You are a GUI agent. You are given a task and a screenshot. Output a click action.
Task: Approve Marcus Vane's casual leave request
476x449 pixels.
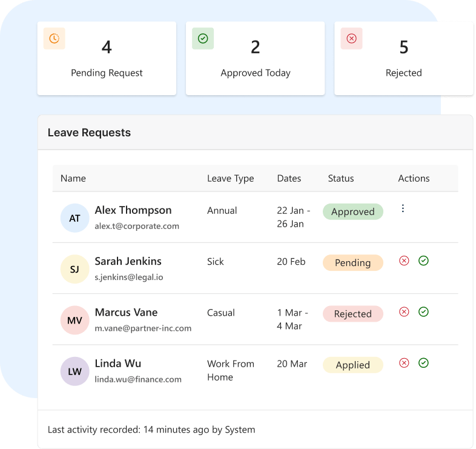pyautogui.click(x=423, y=311)
